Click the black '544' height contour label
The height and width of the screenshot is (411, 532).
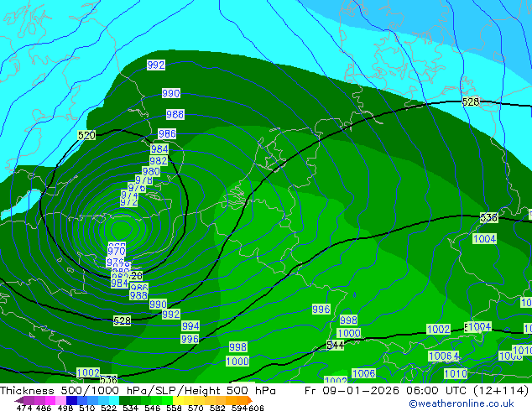pyautogui.click(x=335, y=346)
